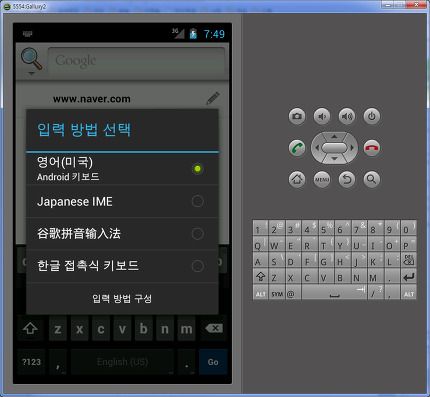Viewport: 430px width, 397px height.
Task: Click the SYM key on hardware keyboard
Action: [277, 293]
